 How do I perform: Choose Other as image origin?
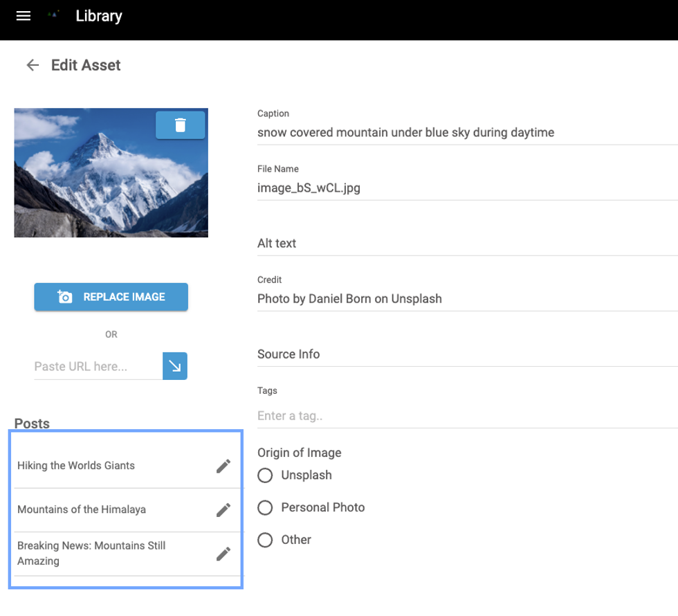(x=265, y=541)
